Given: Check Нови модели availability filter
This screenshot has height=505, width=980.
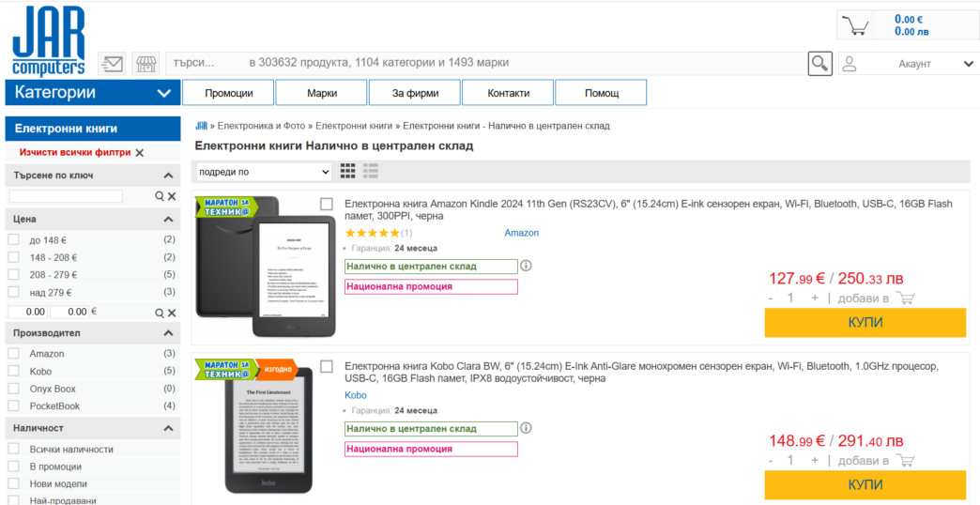Looking at the screenshot, I should (x=13, y=483).
